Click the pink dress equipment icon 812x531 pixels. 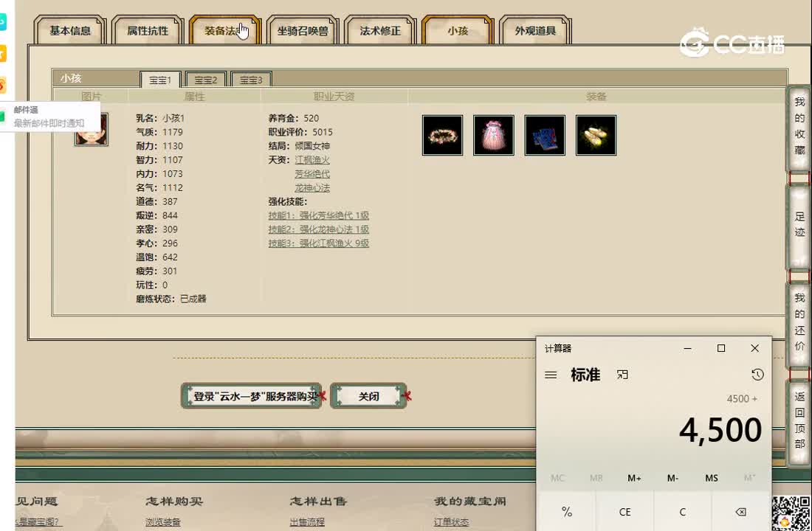click(494, 135)
